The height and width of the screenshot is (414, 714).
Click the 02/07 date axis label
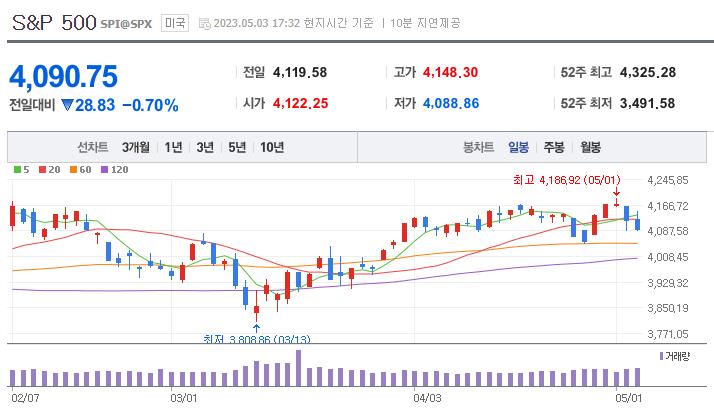click(x=25, y=398)
